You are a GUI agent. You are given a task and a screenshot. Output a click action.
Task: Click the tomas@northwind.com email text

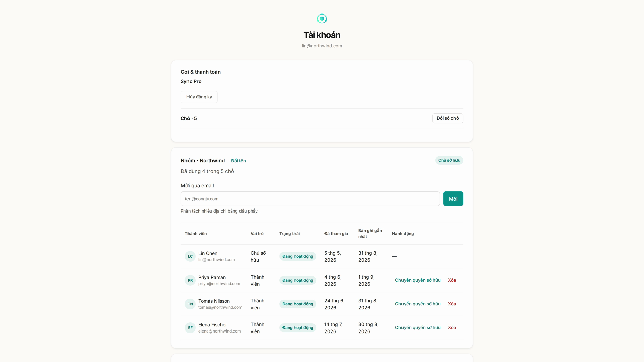tap(220, 307)
